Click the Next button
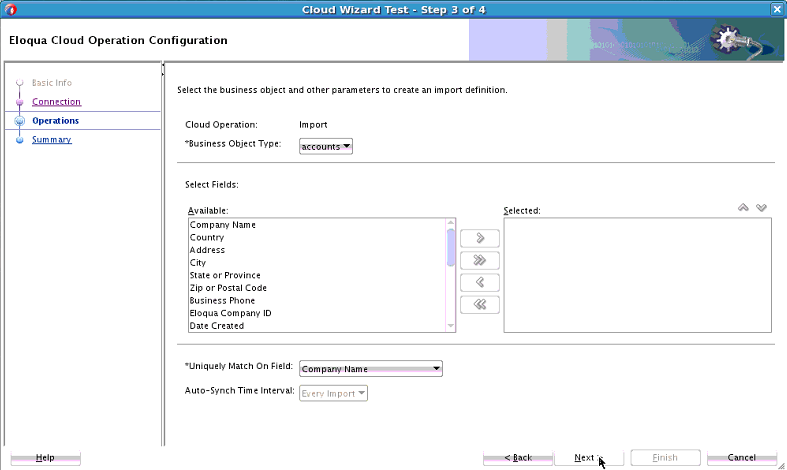This screenshot has width=787, height=470. [589, 457]
